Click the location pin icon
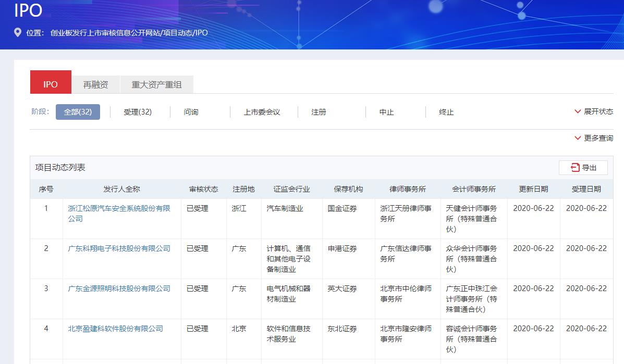 (x=18, y=33)
